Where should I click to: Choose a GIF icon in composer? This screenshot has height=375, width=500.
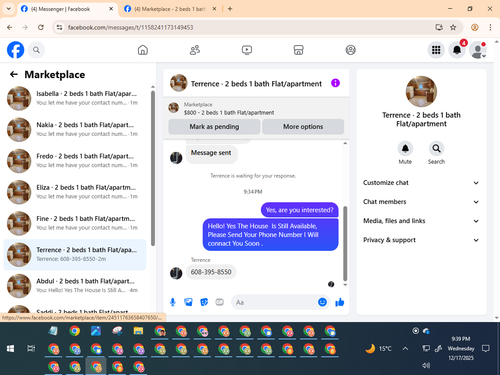pos(219,302)
